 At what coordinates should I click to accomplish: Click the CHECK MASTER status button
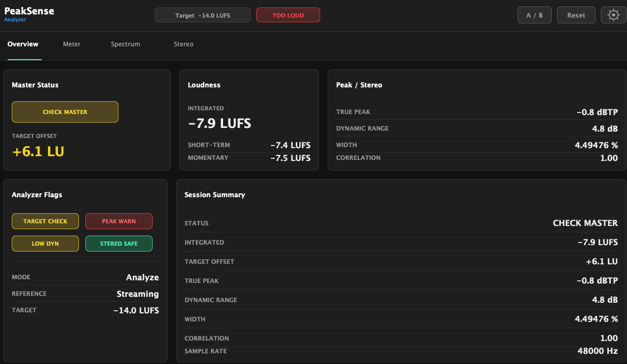(65, 112)
